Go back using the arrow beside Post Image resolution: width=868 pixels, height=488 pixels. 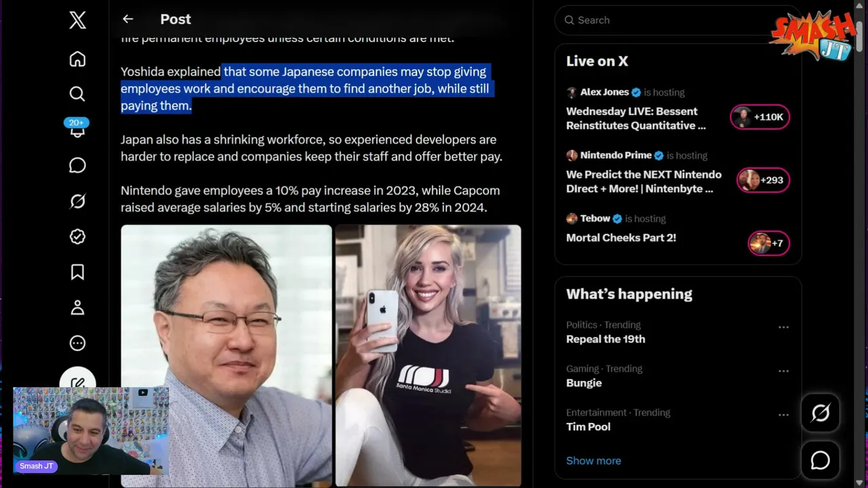coord(127,19)
